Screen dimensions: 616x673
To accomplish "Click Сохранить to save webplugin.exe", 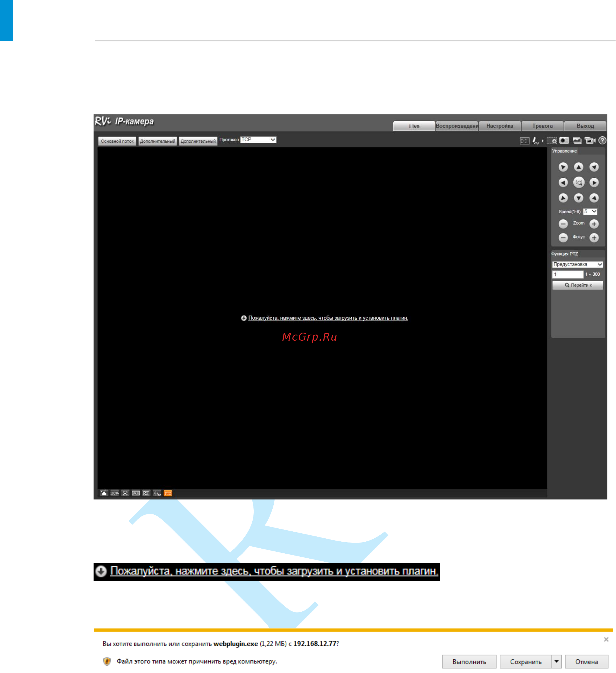I will click(525, 661).
